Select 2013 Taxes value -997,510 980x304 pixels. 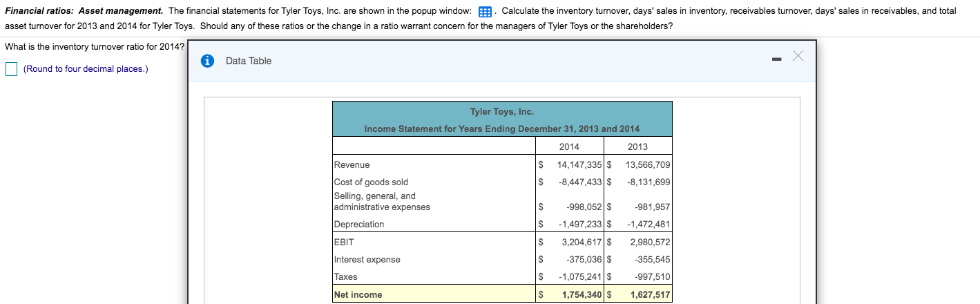653,277
